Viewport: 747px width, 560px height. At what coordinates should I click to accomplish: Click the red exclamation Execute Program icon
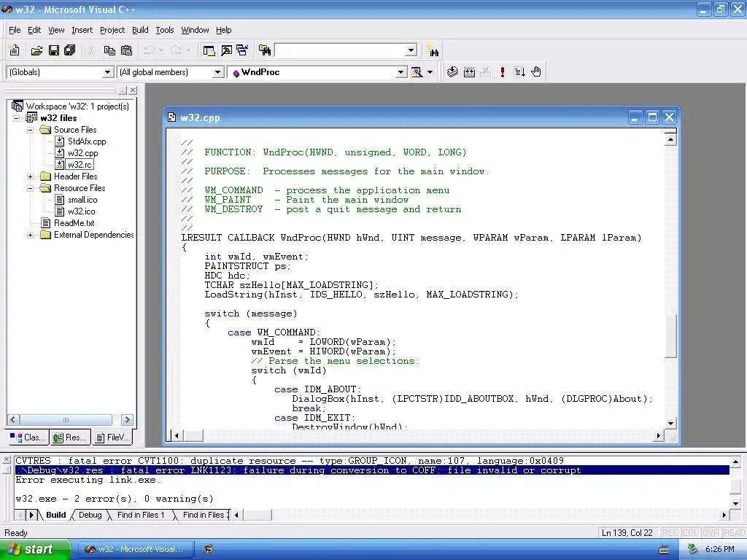pyautogui.click(x=503, y=72)
